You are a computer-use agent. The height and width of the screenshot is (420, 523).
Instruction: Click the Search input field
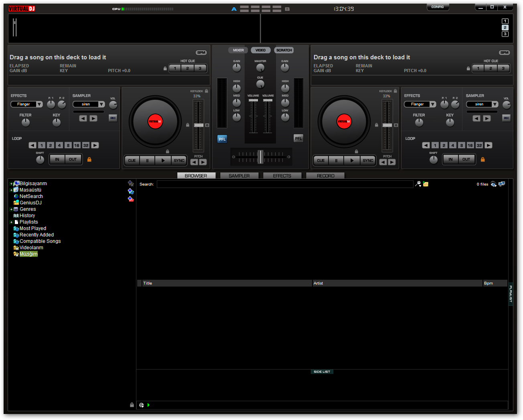coord(285,184)
